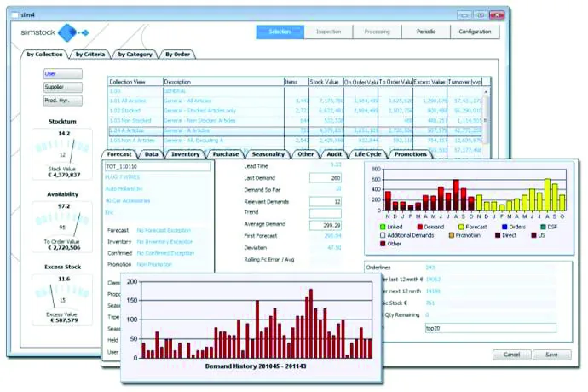Sort by the Excess Value column header

point(429,82)
